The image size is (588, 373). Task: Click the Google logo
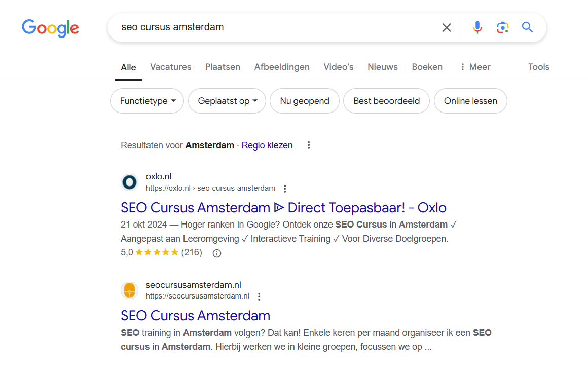click(50, 28)
